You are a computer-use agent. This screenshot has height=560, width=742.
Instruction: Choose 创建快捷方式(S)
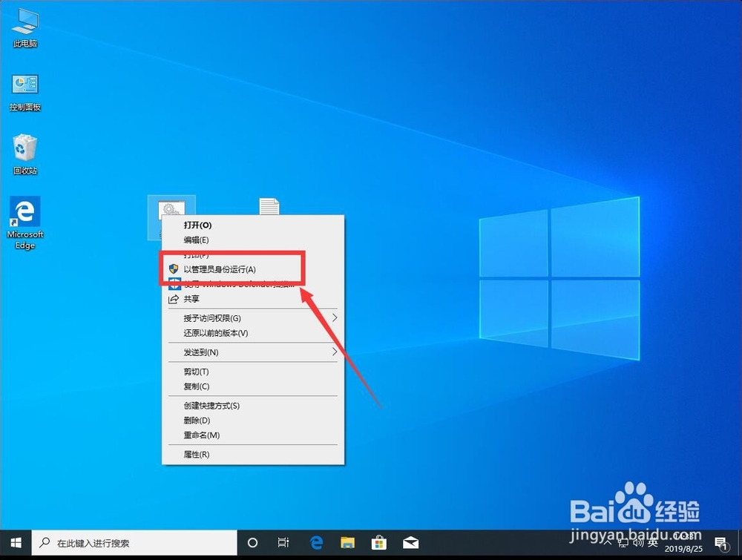(x=253, y=406)
